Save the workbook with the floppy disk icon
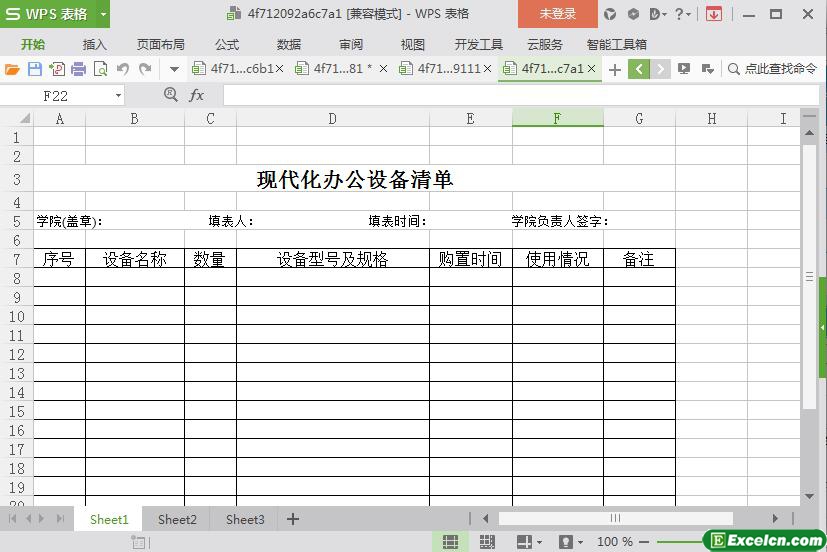827x552 pixels. point(35,69)
